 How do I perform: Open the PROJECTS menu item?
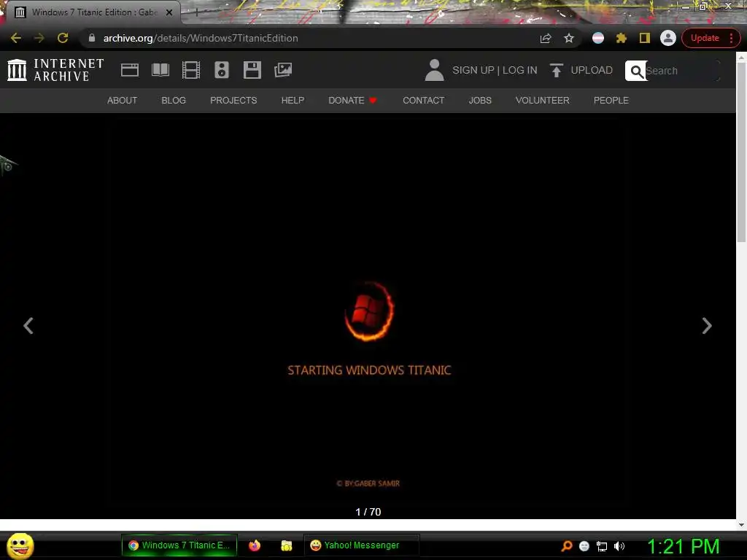pyautogui.click(x=233, y=101)
